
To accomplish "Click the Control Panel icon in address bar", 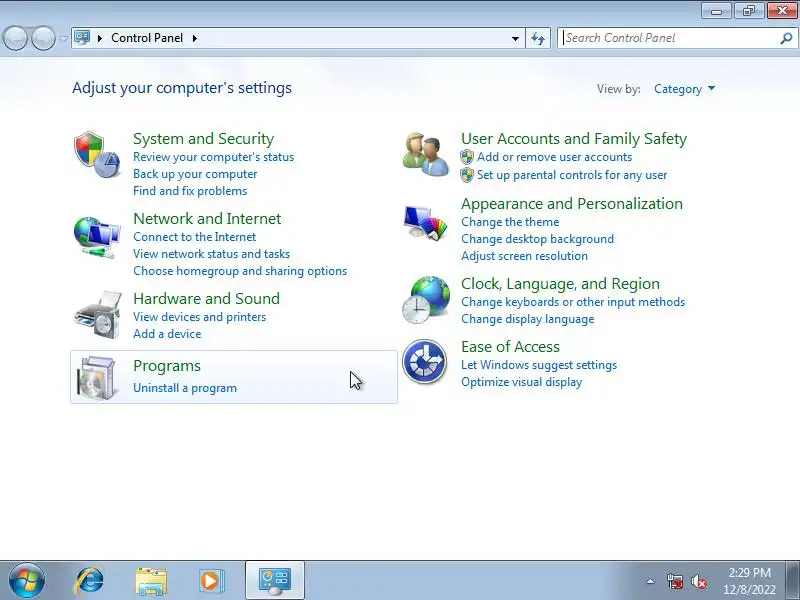I will pos(82,38).
